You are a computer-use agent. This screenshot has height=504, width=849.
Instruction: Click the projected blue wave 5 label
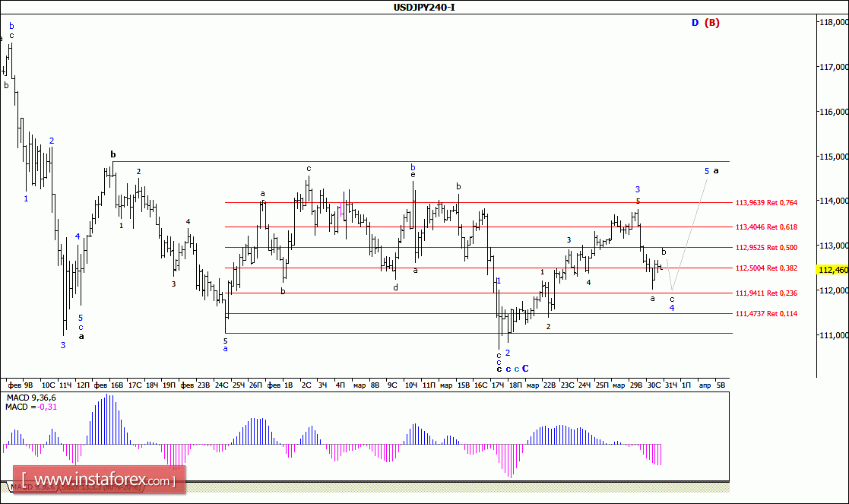(x=707, y=171)
